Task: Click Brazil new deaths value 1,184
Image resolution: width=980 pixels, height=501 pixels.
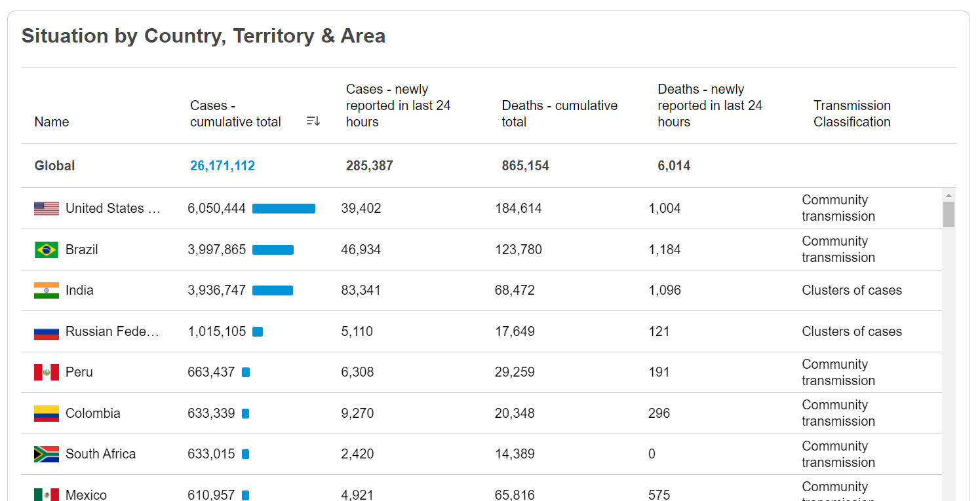Action: 665,250
